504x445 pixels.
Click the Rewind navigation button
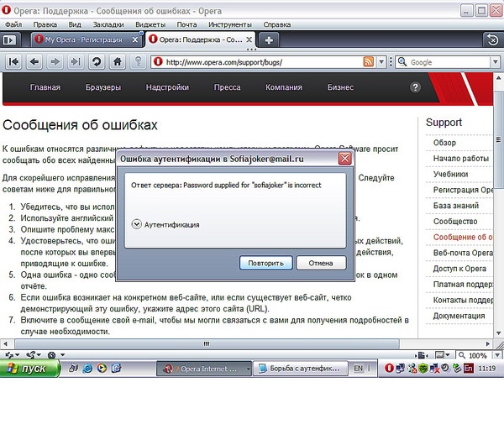[x=13, y=61]
